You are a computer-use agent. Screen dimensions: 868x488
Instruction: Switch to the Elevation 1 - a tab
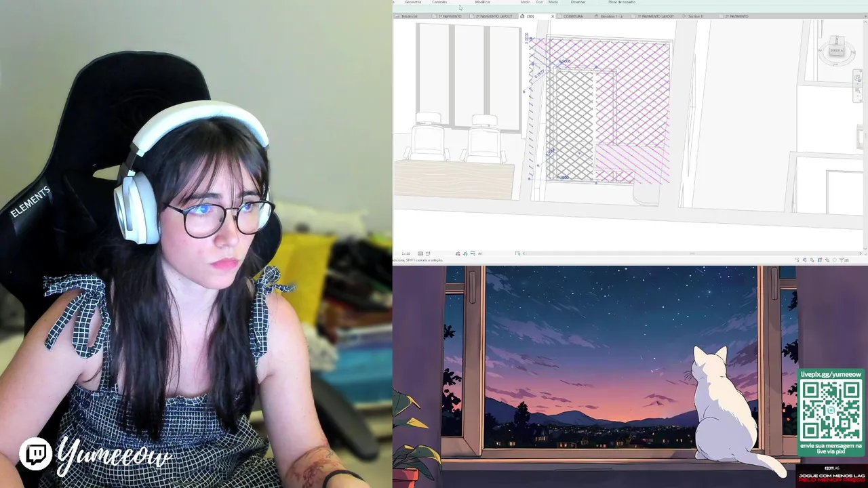pyautogui.click(x=611, y=16)
